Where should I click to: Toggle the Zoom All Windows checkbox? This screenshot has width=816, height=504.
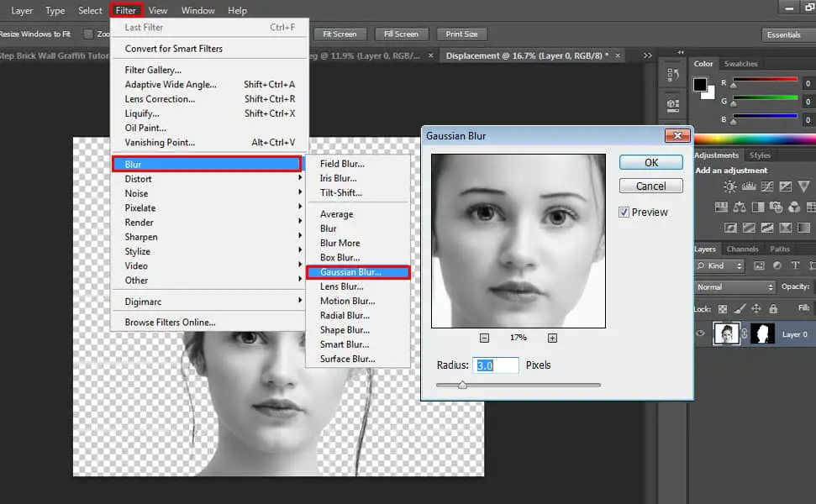point(88,34)
